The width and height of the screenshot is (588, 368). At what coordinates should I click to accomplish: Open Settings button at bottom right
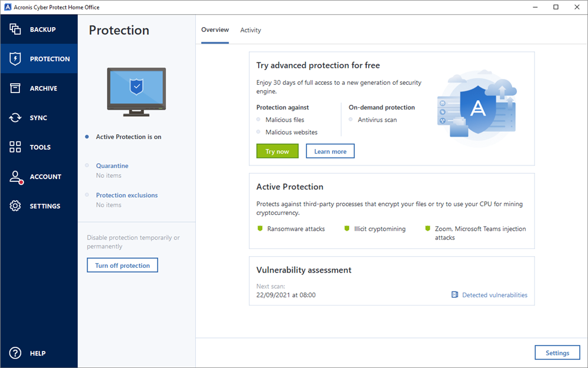click(x=557, y=353)
